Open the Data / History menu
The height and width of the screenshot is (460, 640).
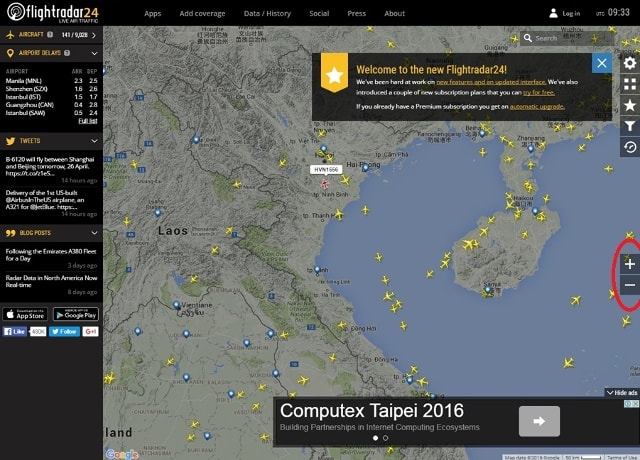[267, 13]
